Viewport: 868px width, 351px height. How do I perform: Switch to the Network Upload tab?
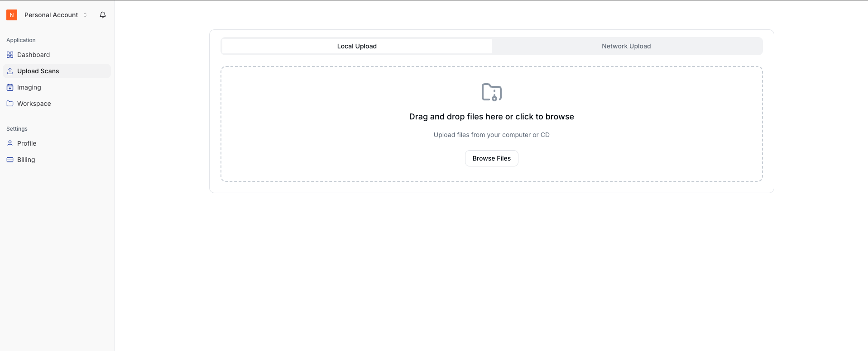click(x=626, y=46)
